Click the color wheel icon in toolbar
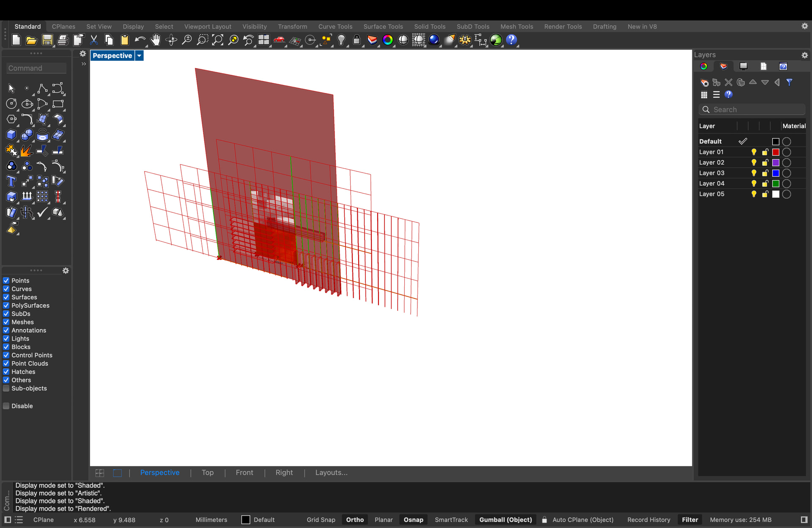This screenshot has height=528, width=812. click(x=387, y=40)
